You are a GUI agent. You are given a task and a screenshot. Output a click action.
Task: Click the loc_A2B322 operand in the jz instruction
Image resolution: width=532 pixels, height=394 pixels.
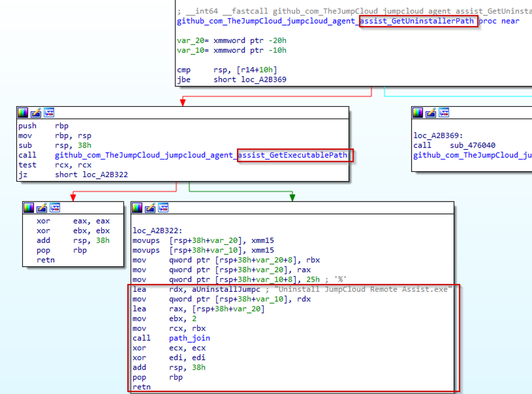pyautogui.click(x=105, y=175)
